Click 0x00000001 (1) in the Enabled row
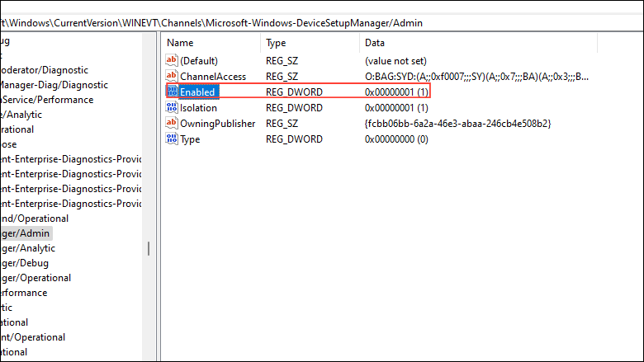 coord(396,92)
